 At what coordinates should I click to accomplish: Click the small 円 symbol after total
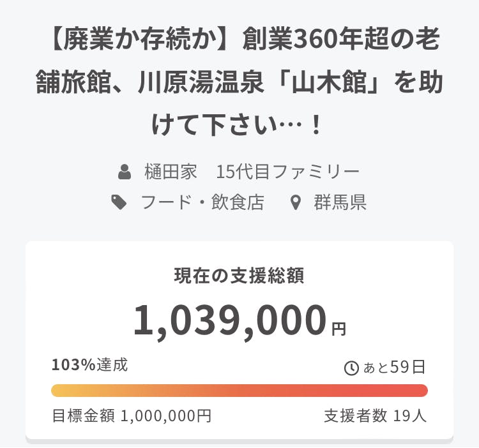tap(338, 329)
